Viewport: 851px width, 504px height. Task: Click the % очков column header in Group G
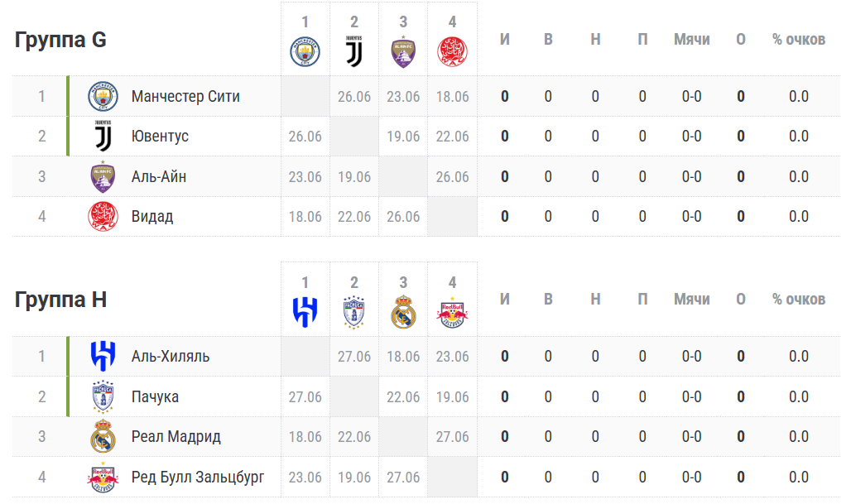[x=798, y=40]
